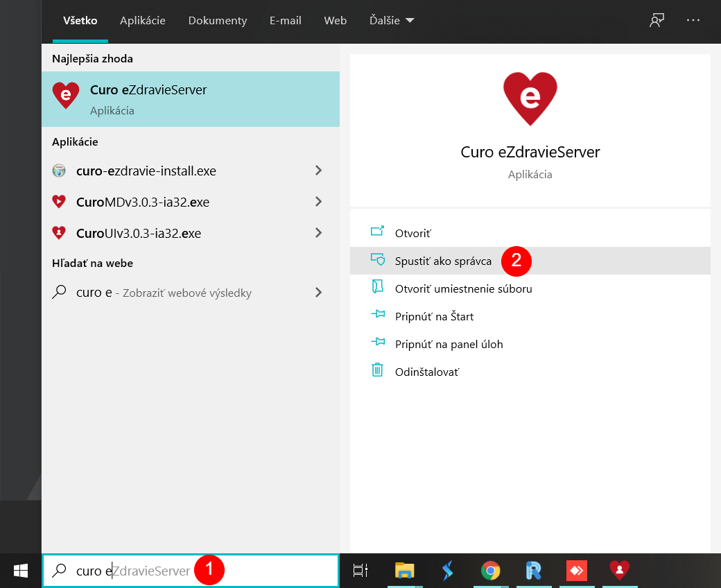
Task: Choose Pripnúť na panel úloh
Action: coord(530,345)
